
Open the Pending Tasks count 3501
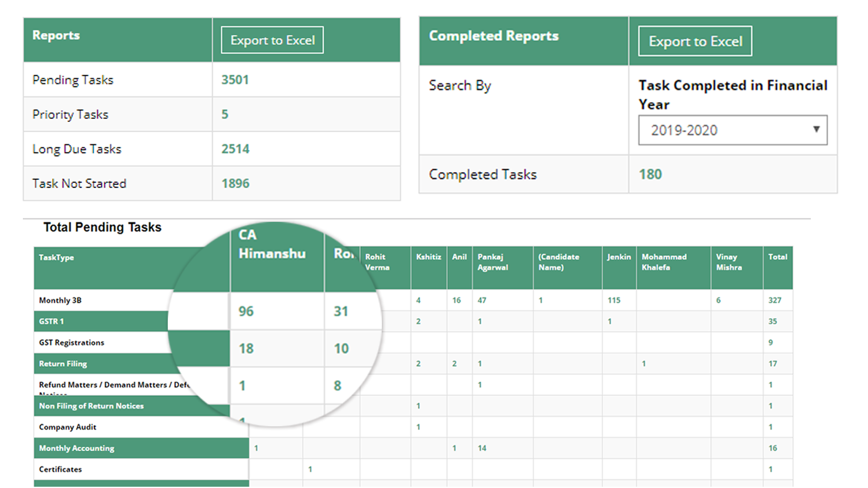tap(234, 79)
